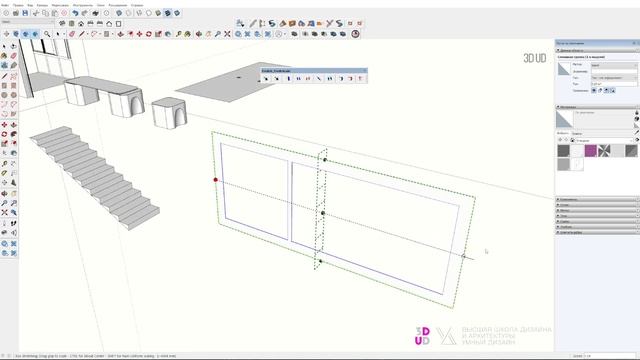Open the Tools menu
Viewport: 640px width, 360px height.
tap(83, 5)
